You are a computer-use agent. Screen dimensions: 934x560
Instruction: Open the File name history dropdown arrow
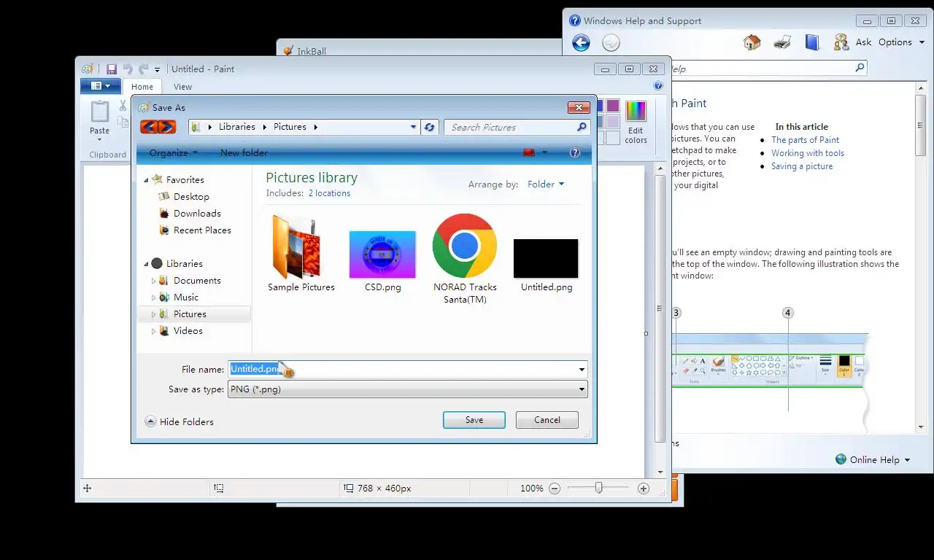tap(582, 370)
